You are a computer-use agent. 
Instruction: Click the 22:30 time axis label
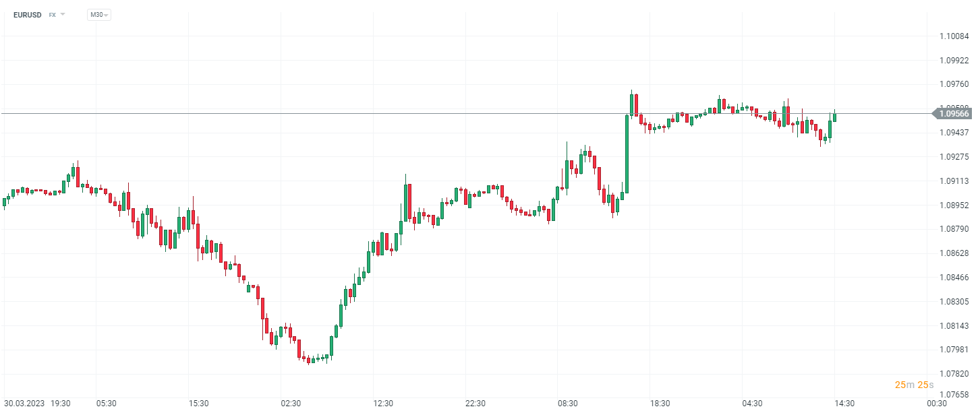[475, 404]
